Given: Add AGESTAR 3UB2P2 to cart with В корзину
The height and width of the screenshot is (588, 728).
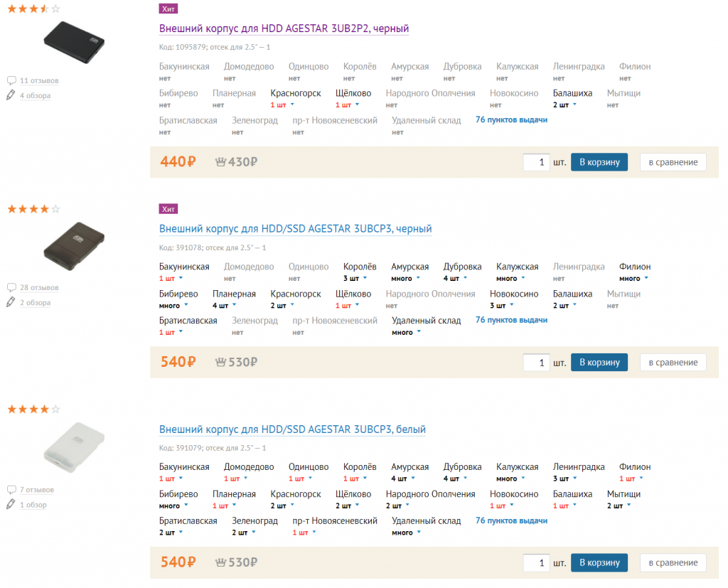Looking at the screenshot, I should 599,162.
